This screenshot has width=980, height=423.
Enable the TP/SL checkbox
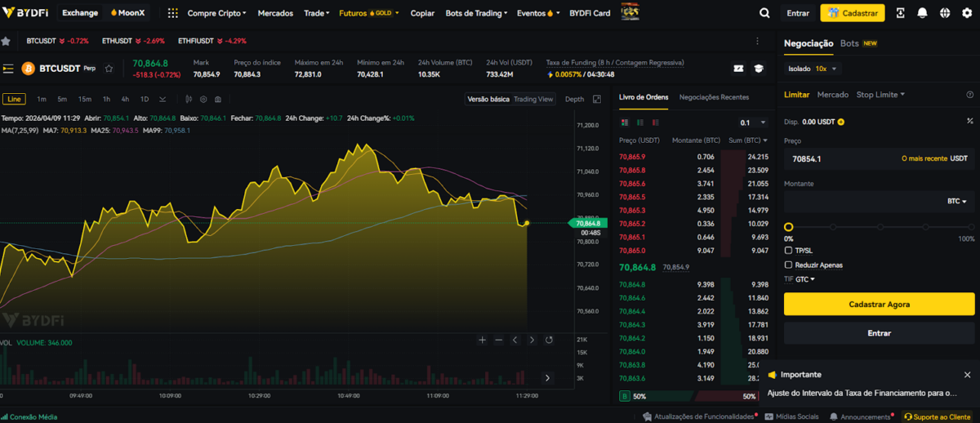(x=788, y=251)
